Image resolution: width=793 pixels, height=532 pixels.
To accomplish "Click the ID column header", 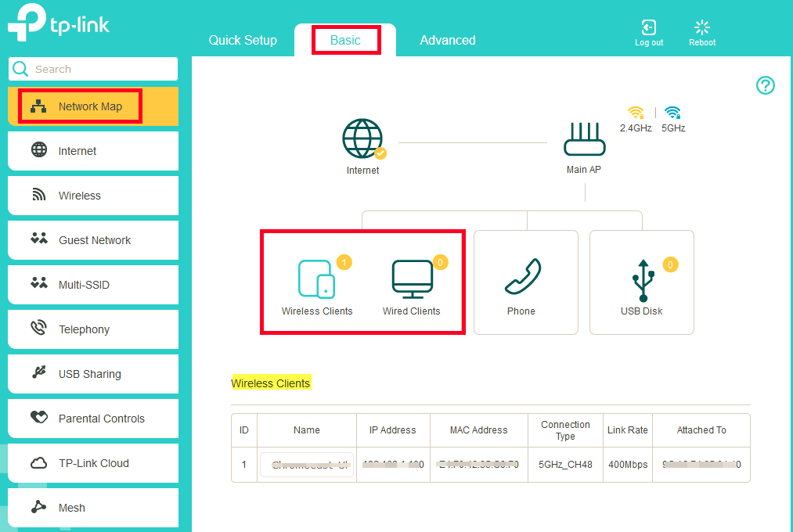I will coord(243,430).
